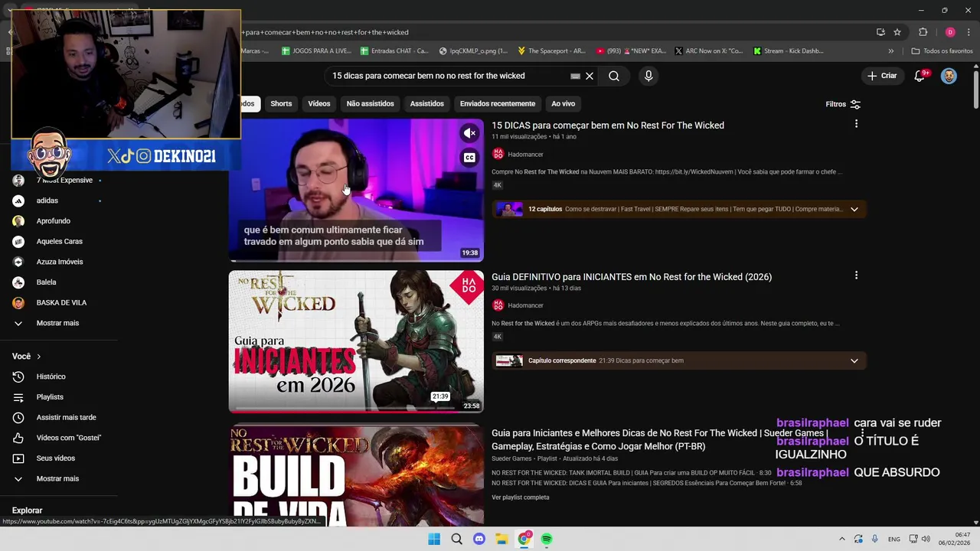Bookmark this page with the star icon
The width and height of the screenshot is (980, 551).
coord(897,32)
